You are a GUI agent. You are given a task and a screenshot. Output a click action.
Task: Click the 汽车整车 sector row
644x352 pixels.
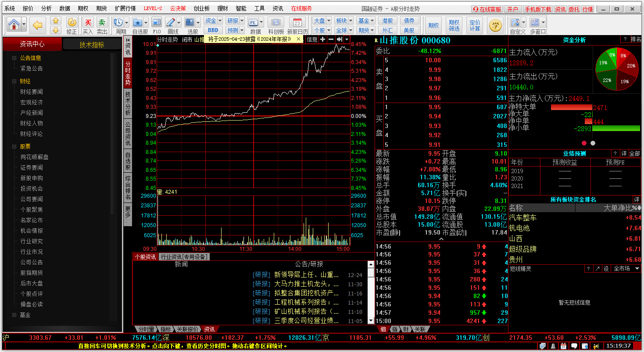point(575,217)
